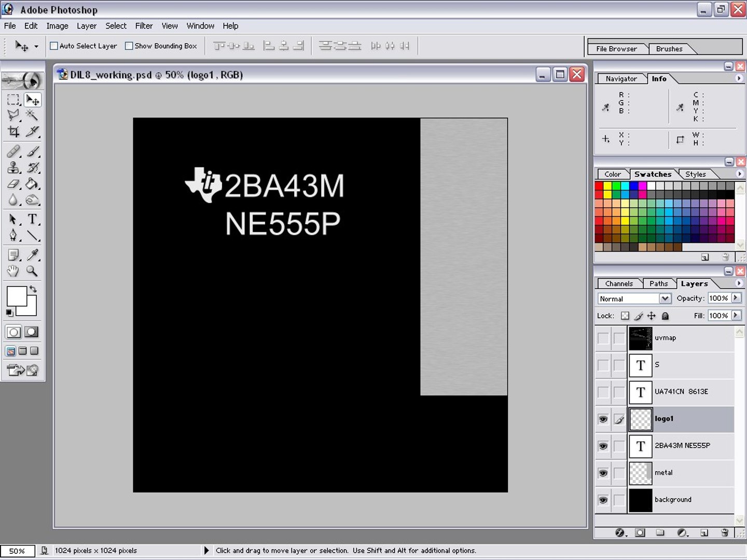Image resolution: width=747 pixels, height=560 pixels.
Task: Create a new layer button
Action: 704,533
